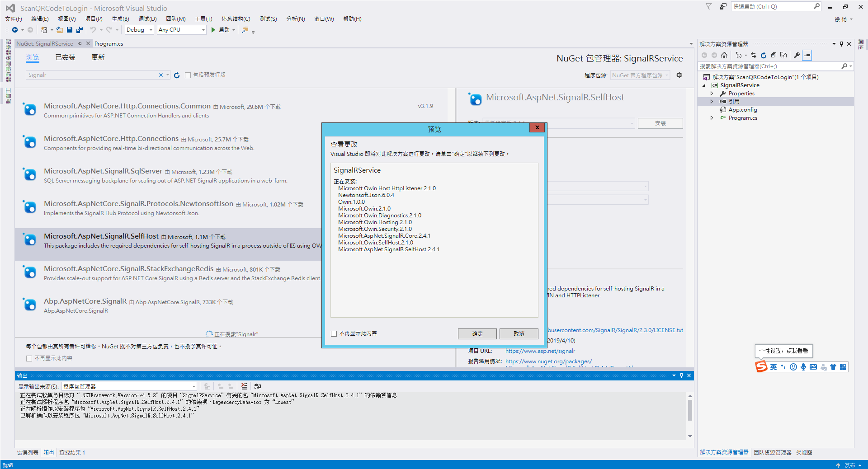Open the 工具 menu
868x469 pixels.
[203, 19]
